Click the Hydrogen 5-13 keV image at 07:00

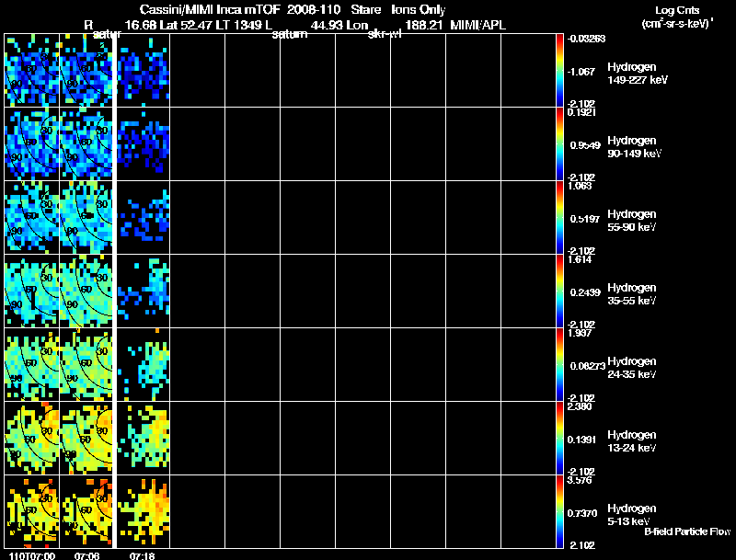pos(32,511)
